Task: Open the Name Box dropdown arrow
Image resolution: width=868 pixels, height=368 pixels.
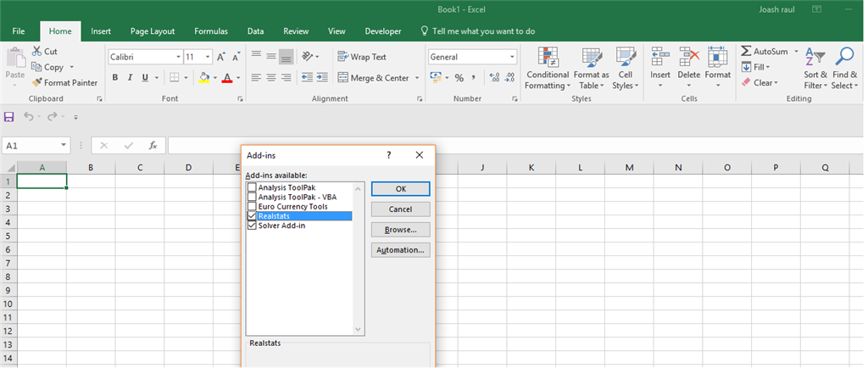Action: (64, 146)
